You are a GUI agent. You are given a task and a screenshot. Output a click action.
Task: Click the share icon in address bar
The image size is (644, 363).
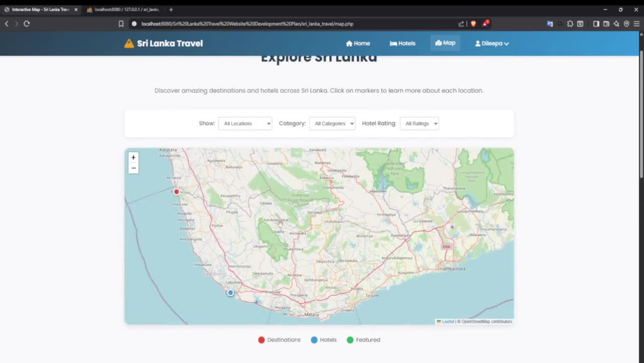click(461, 24)
